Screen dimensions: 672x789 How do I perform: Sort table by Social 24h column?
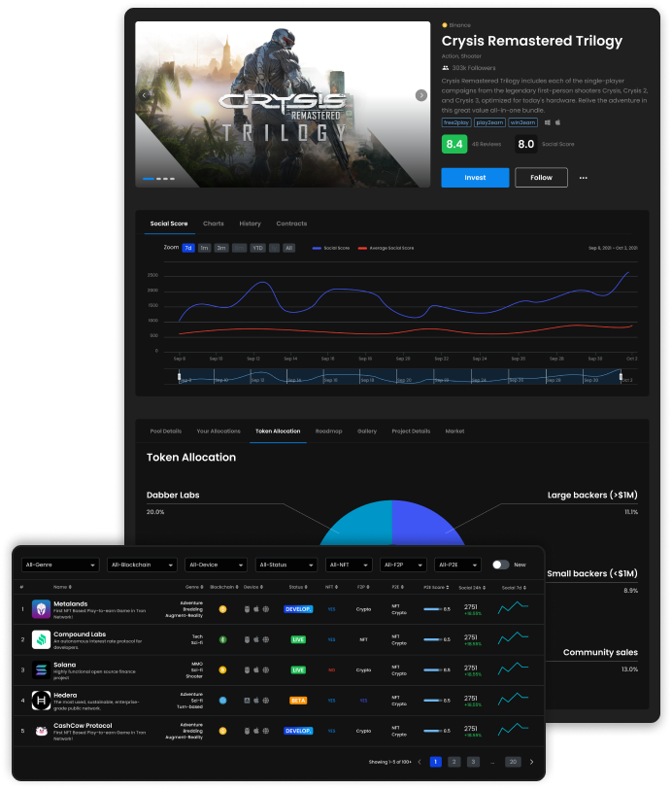coord(472,588)
